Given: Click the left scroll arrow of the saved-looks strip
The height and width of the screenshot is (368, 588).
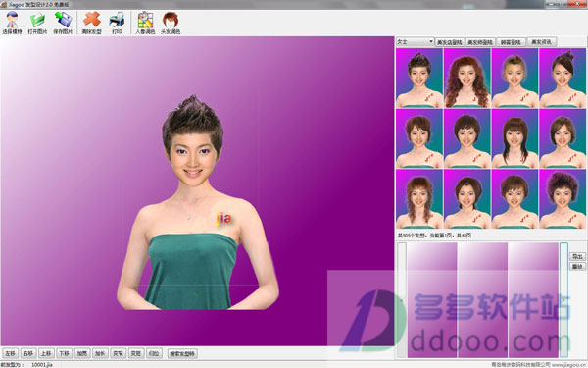Looking at the screenshot, I should pos(402,300).
